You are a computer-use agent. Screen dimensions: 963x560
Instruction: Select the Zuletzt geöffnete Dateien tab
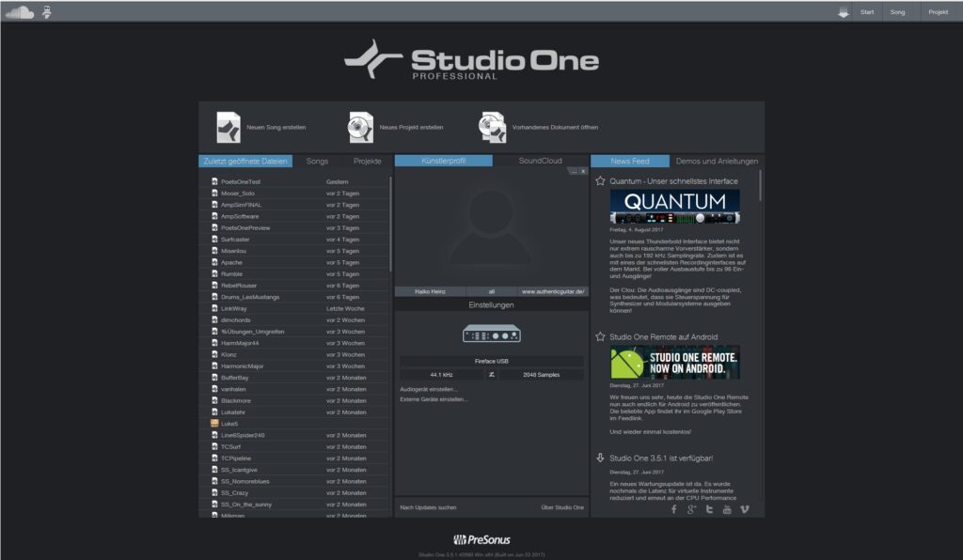245,162
